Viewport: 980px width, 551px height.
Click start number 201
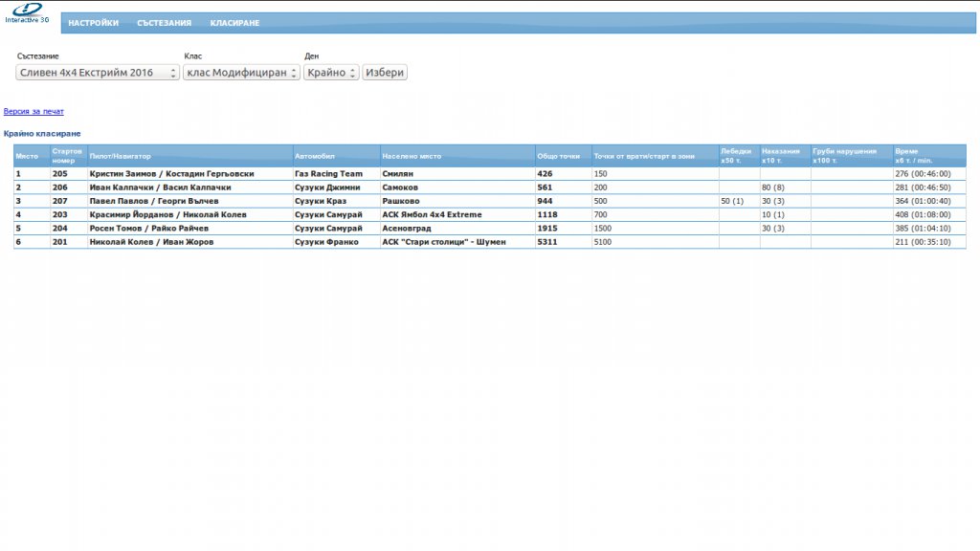pos(60,242)
